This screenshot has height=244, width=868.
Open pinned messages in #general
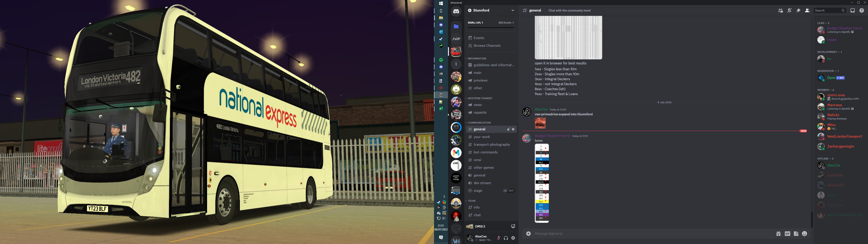tap(798, 10)
